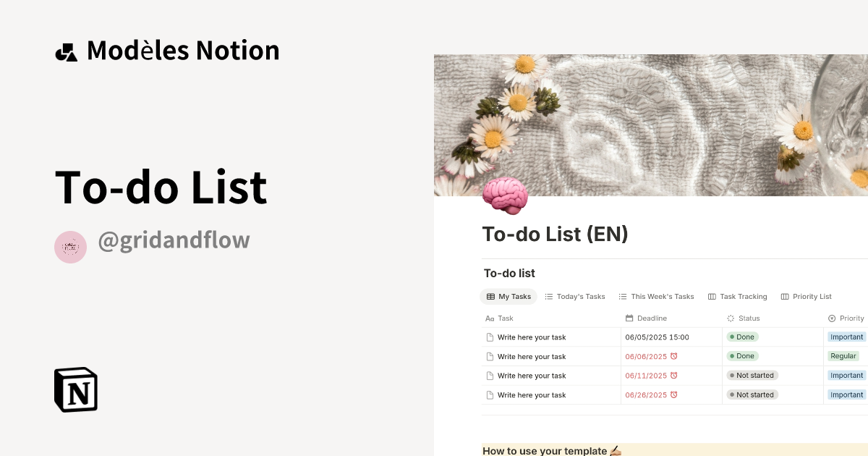Click the list icon beside Today's Tasks
The image size is (868, 456).
click(548, 297)
